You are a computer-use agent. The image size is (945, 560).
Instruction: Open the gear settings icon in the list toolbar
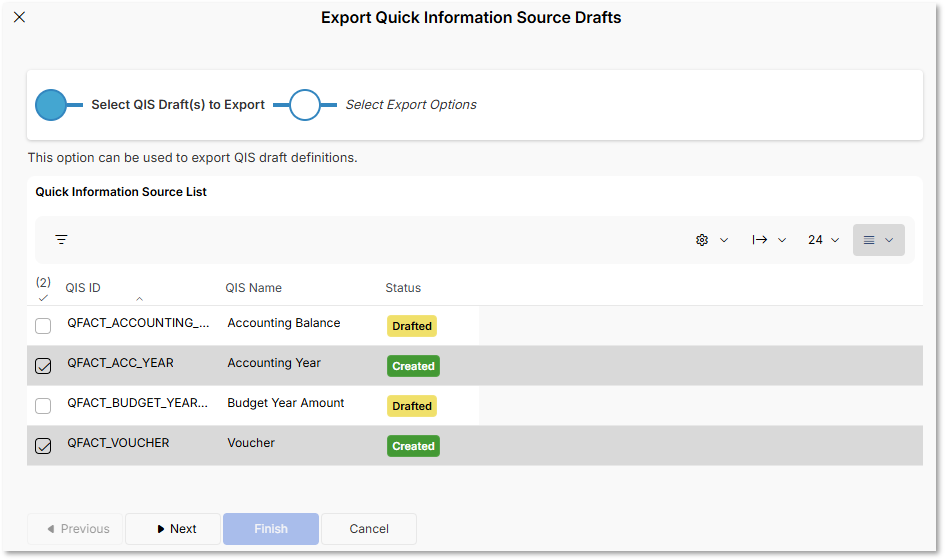(702, 240)
